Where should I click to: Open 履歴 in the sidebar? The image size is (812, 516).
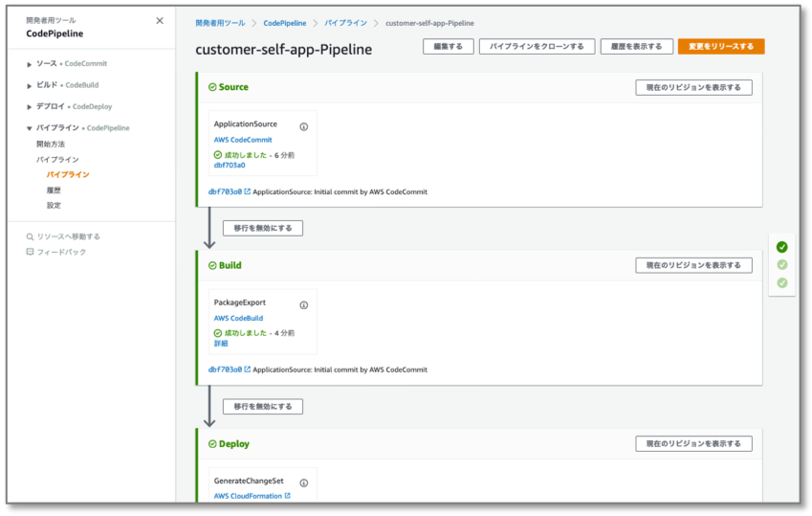[x=54, y=191]
